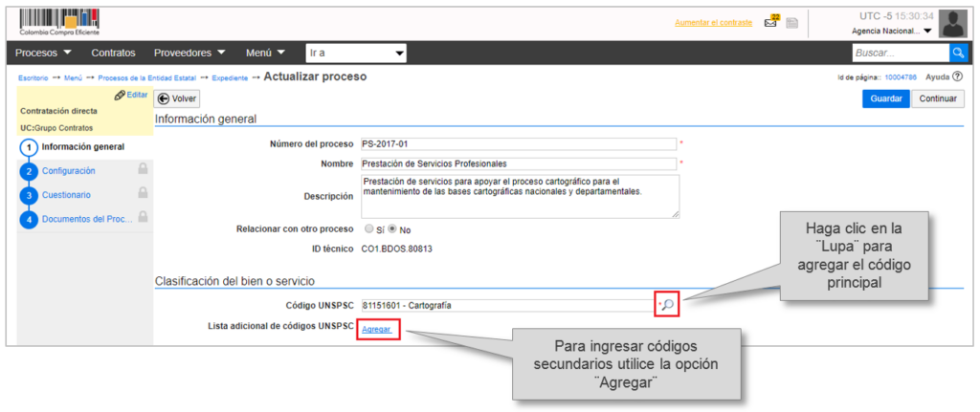
Task: Click the Agregar link for additional codes
Action: 376,329
